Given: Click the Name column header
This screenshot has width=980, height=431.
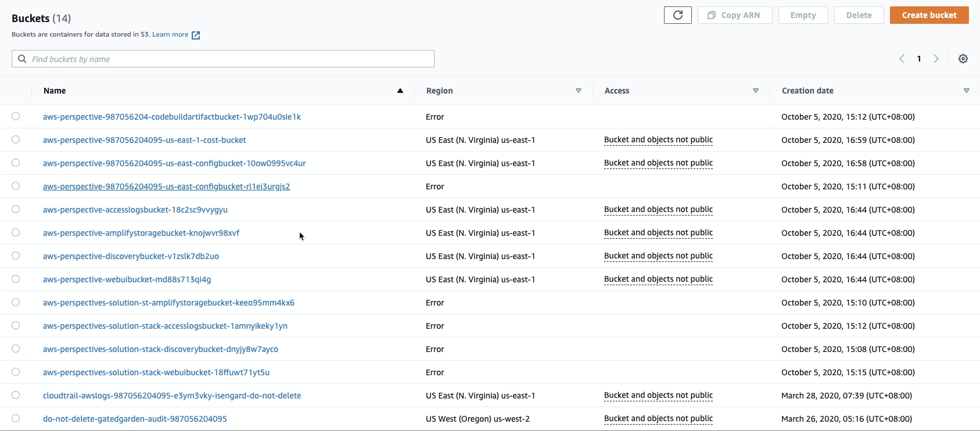Looking at the screenshot, I should click(55, 91).
